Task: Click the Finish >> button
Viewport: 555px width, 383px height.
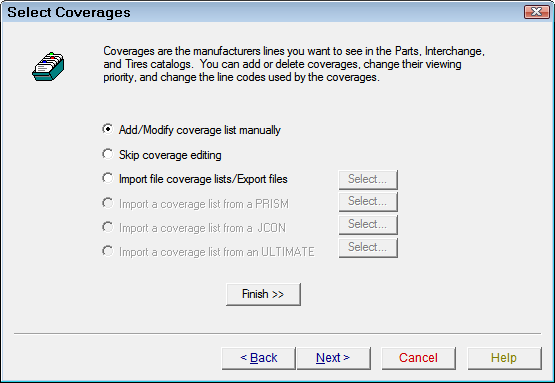Action: click(x=263, y=294)
